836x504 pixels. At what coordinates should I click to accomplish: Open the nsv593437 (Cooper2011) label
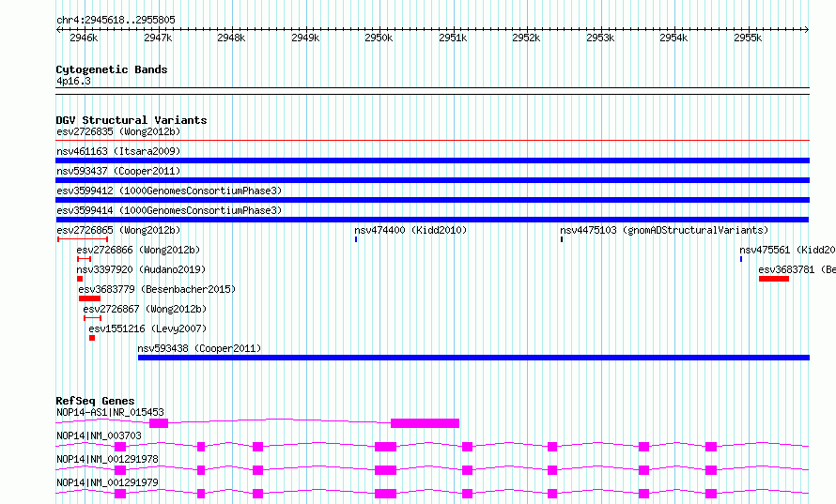pos(118,171)
